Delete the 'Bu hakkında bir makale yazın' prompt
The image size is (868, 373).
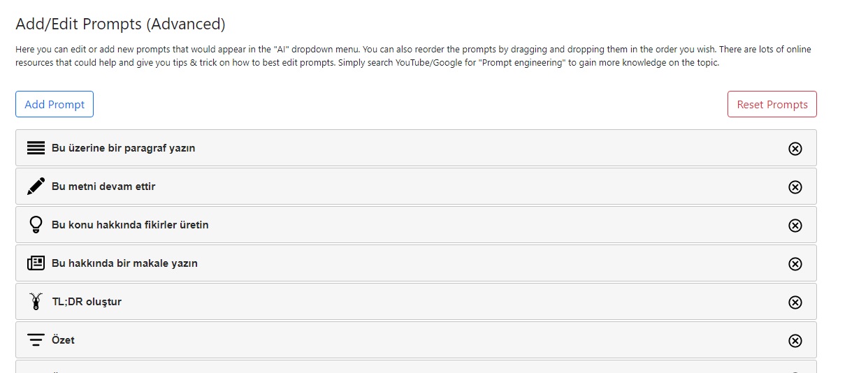pyautogui.click(x=795, y=263)
